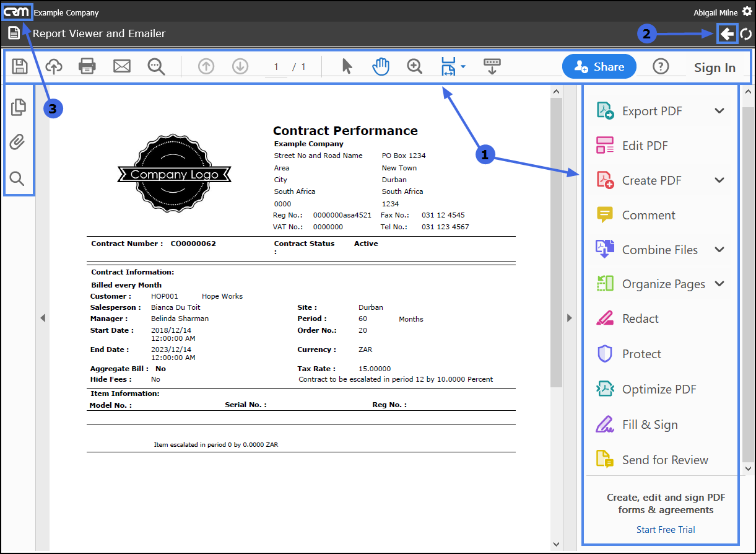Click the save file floppy disk icon
This screenshot has width=756, height=554.
pyautogui.click(x=20, y=66)
